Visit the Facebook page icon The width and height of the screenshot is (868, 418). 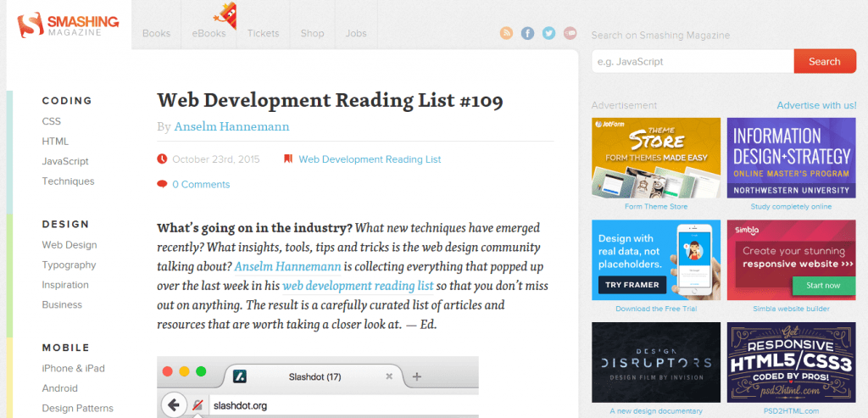tap(527, 33)
